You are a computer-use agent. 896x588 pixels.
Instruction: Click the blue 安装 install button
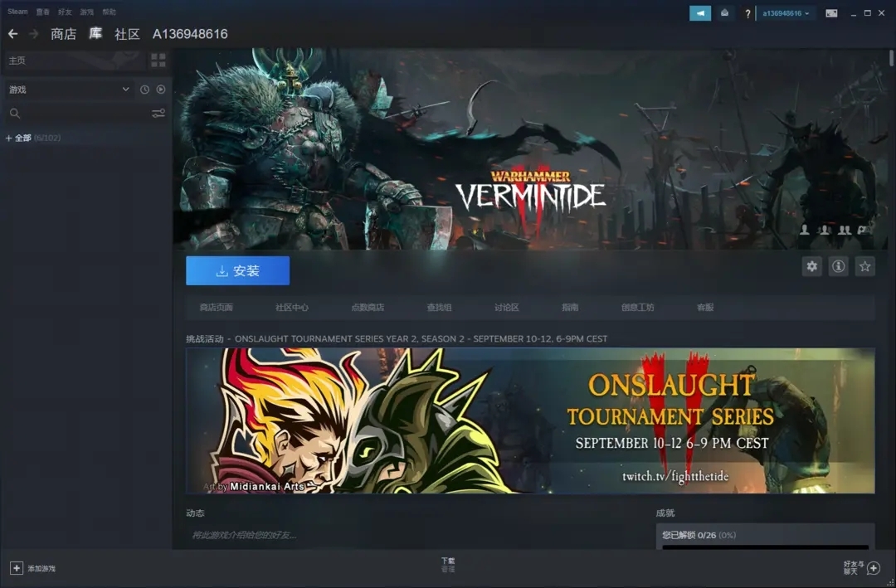238,271
